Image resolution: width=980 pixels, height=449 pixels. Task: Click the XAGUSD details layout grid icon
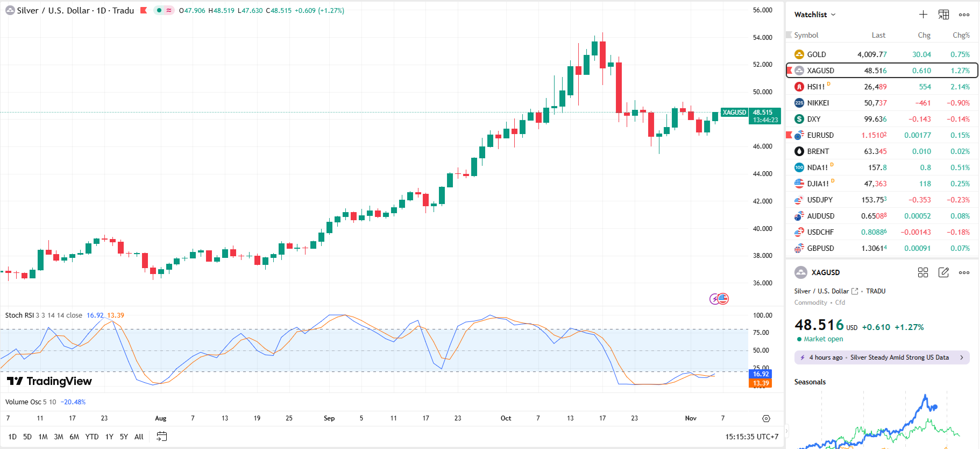click(x=923, y=272)
